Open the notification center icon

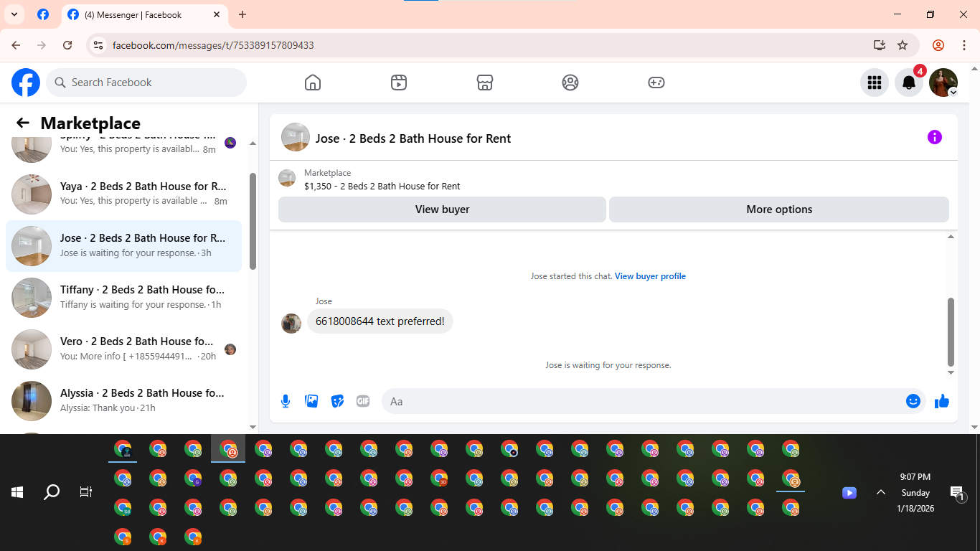[956, 492]
